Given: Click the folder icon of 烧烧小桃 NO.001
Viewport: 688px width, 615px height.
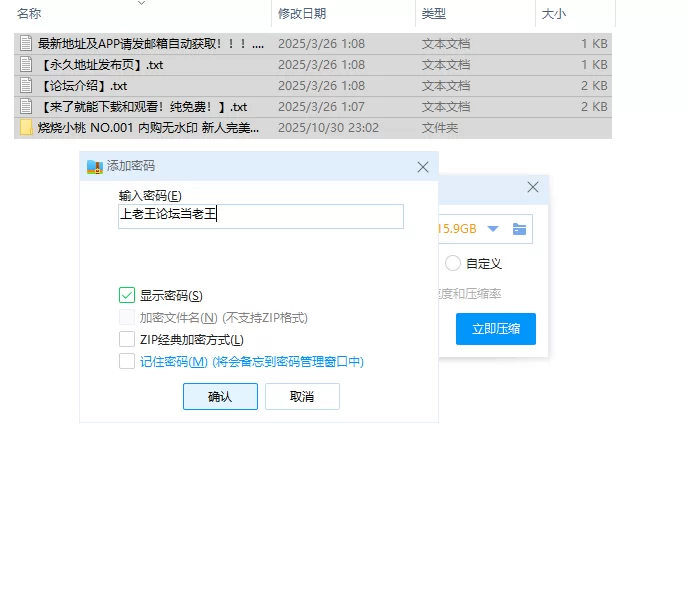Looking at the screenshot, I should (26, 128).
